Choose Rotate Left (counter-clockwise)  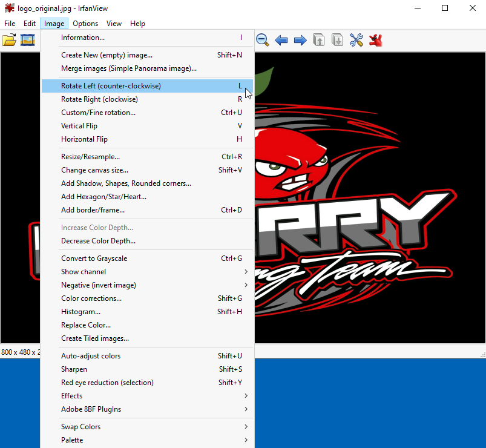[x=147, y=86]
